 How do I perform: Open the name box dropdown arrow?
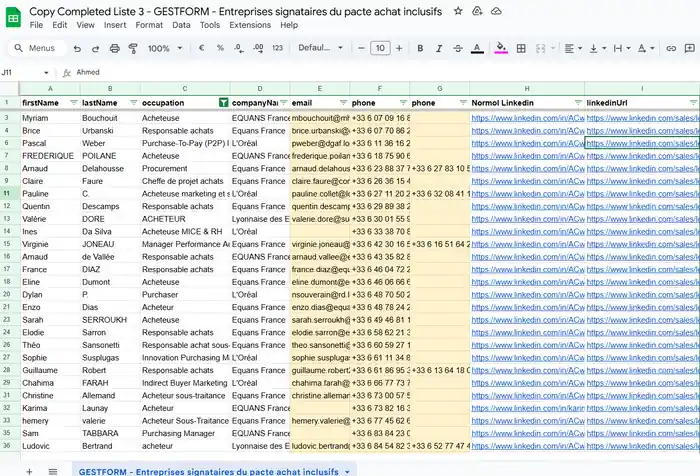click(46, 72)
